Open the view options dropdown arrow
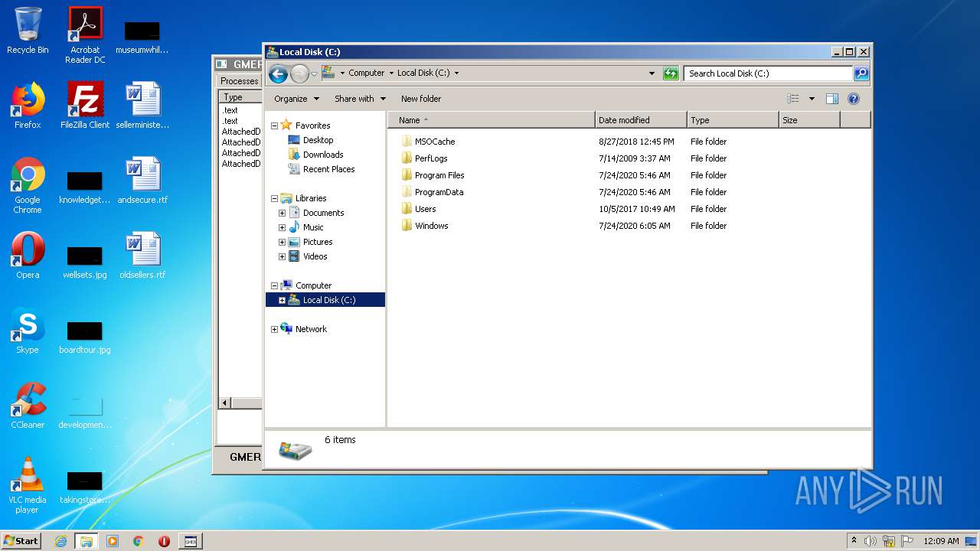The height and width of the screenshot is (551, 980). pos(812,99)
